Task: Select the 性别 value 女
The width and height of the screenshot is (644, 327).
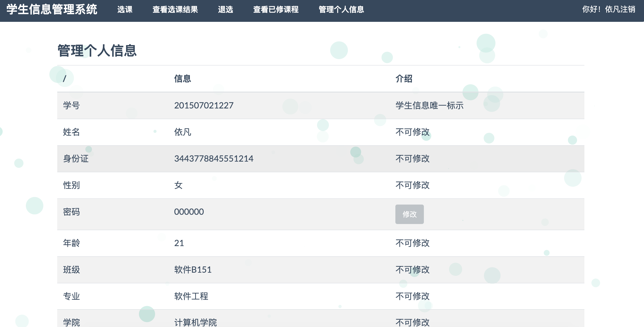Action: click(x=178, y=185)
